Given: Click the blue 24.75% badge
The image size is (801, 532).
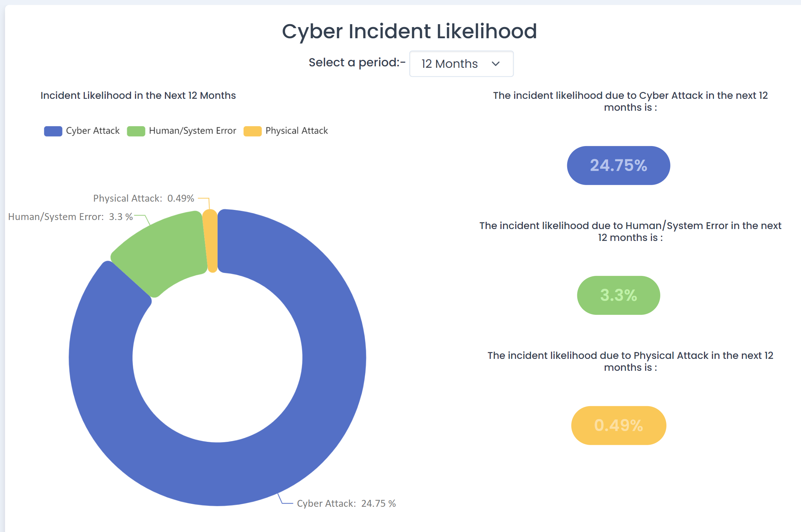Looking at the screenshot, I should click(x=618, y=166).
